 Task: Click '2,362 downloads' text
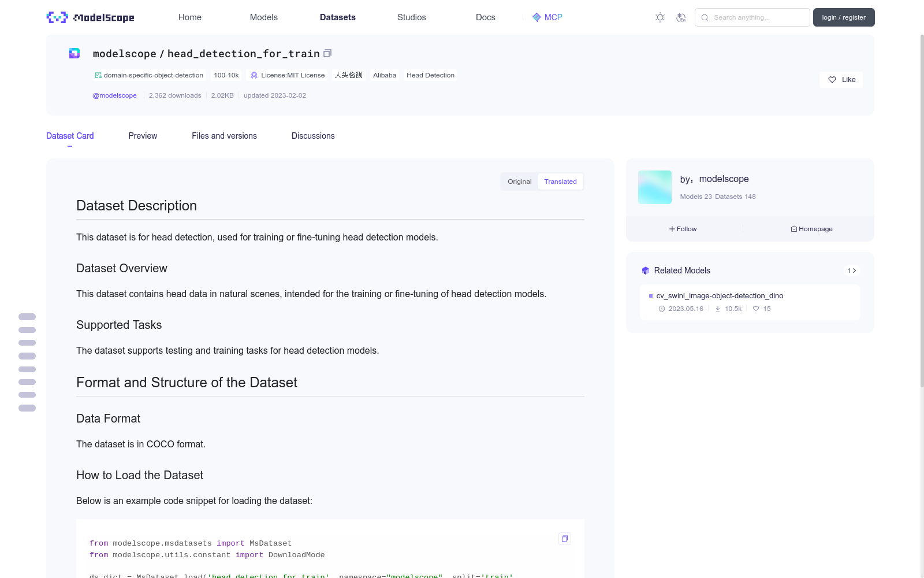[175, 95]
